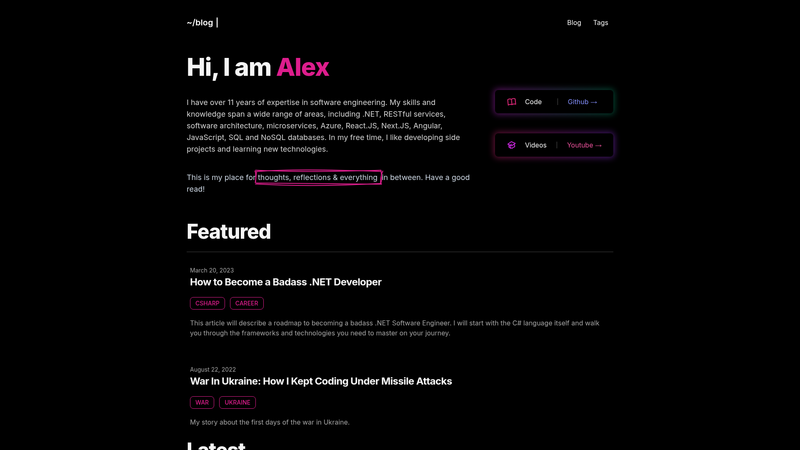Click the March 20, 2023 post date
800x450 pixels.
(212, 270)
